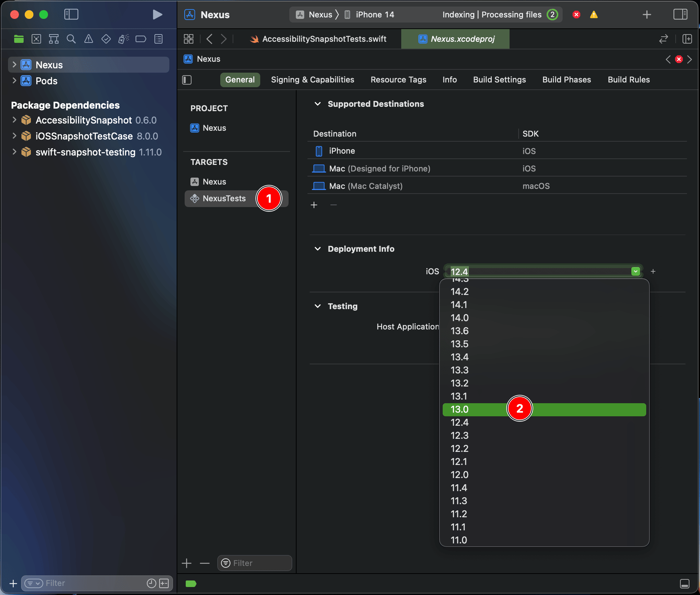Drag the iOS version slider to 13.0
Viewport: 700px width, 595px height.
(x=460, y=409)
